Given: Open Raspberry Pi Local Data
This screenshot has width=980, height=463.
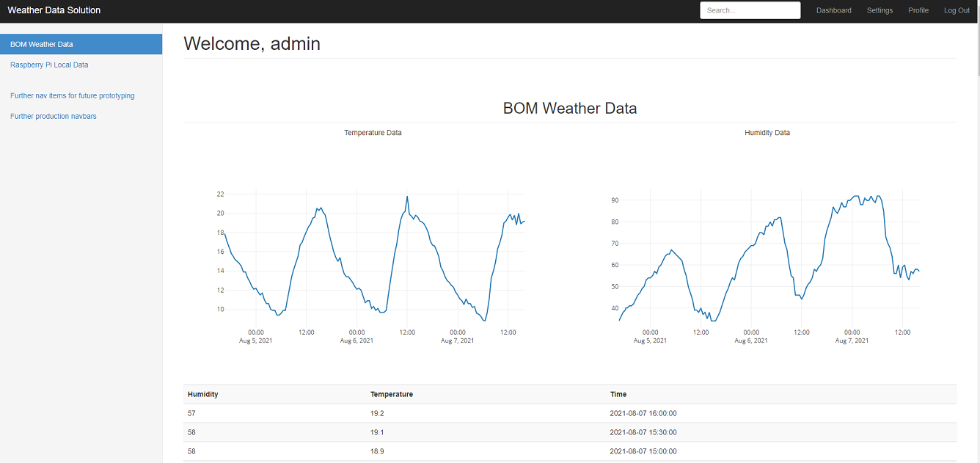Looking at the screenshot, I should [49, 65].
